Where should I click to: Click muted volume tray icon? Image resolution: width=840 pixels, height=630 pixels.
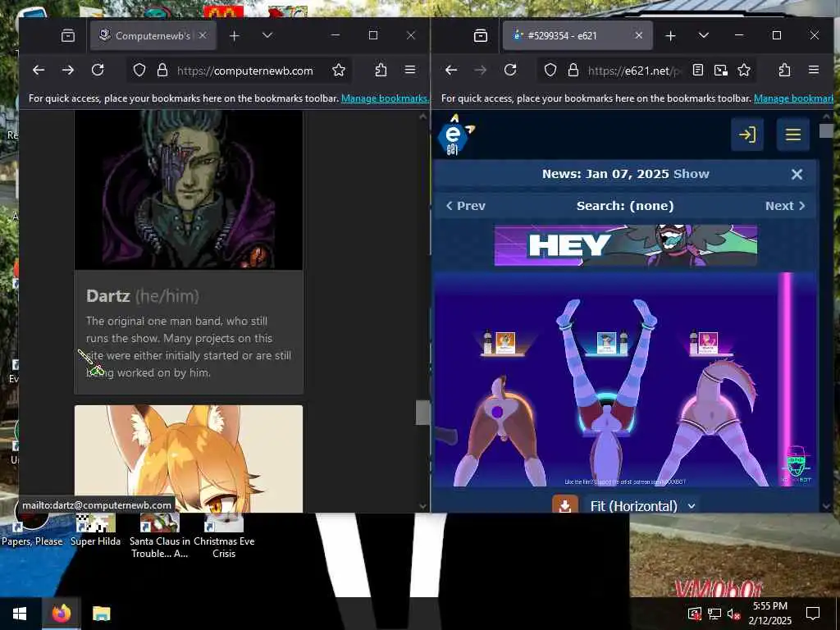tap(733, 614)
